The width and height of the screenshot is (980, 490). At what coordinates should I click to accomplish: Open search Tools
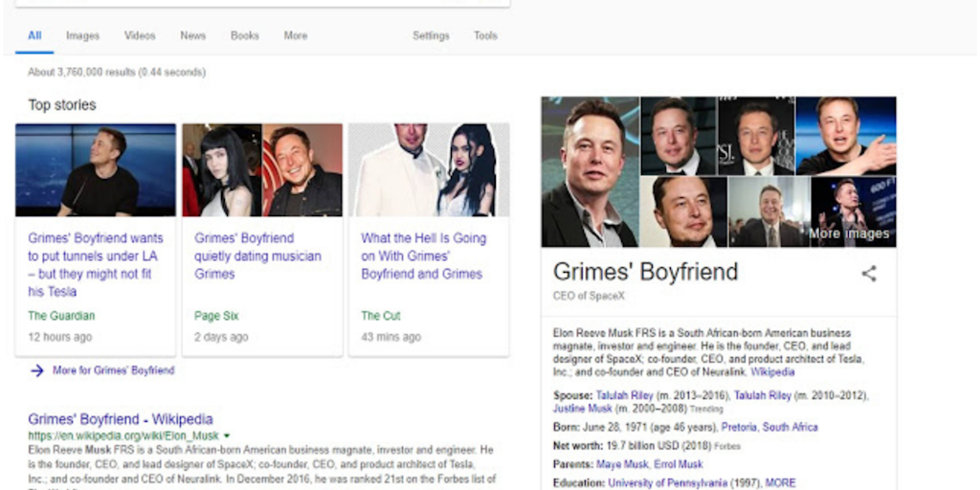pyautogui.click(x=485, y=35)
